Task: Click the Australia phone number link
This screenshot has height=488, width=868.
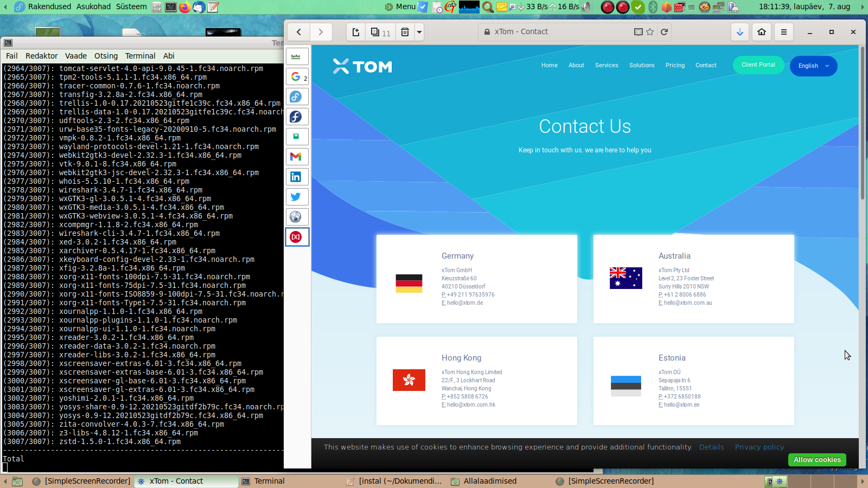Action: [685, 295]
